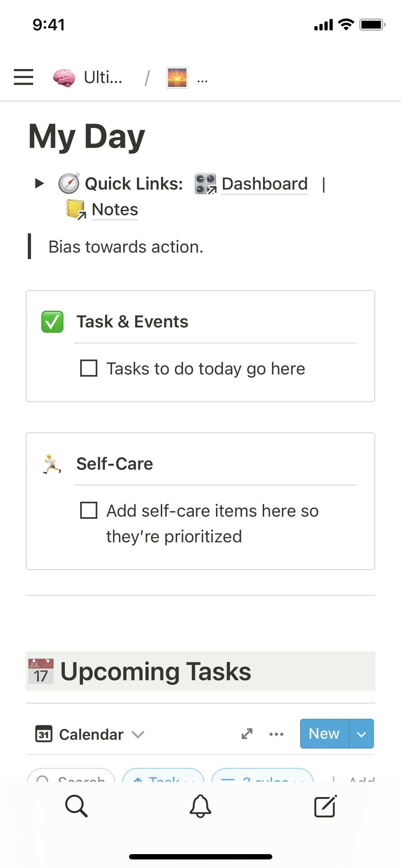Screen dimensions: 401x868
Task: Check the 'Tasks to do today' checkbox
Action: coord(89,368)
